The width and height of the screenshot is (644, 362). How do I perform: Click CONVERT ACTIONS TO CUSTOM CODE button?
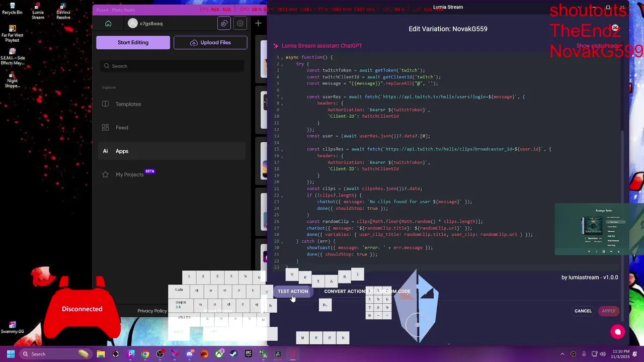click(367, 291)
